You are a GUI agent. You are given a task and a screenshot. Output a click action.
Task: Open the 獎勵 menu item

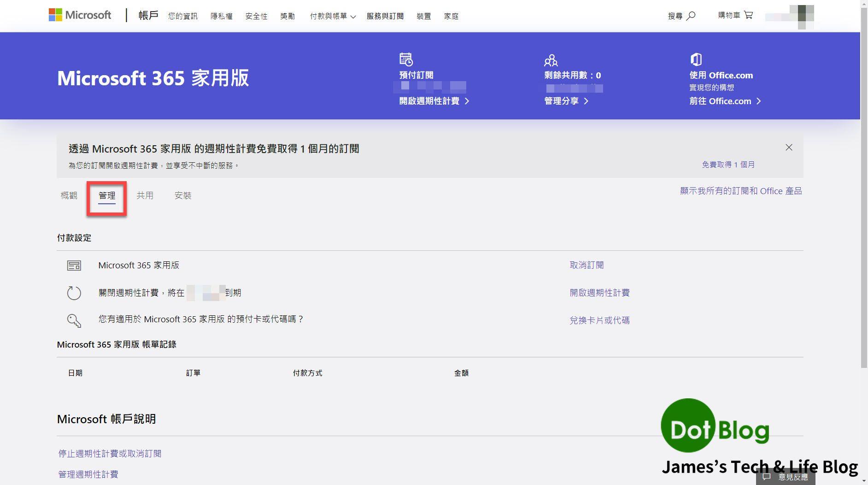[x=287, y=16]
